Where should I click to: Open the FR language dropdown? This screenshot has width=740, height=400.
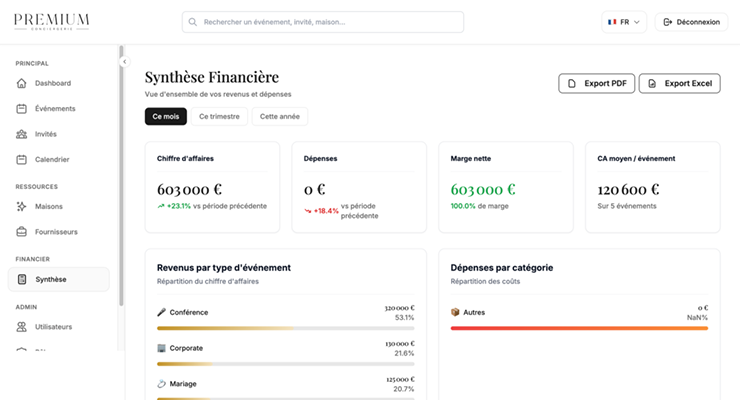tap(625, 22)
